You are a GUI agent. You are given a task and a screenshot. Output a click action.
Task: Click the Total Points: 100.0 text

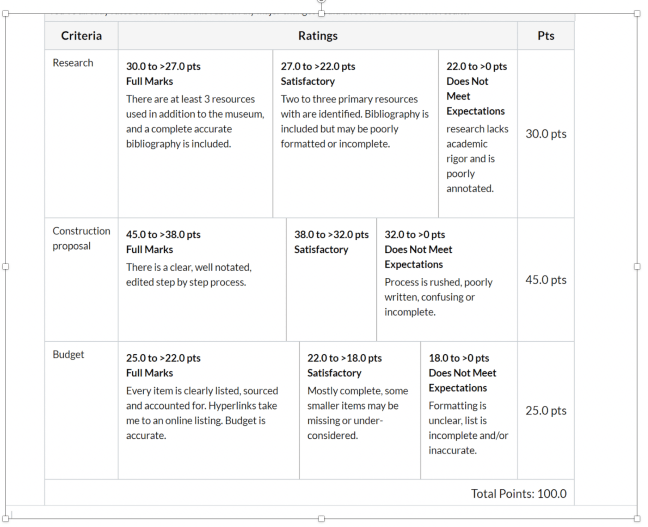[x=518, y=494]
